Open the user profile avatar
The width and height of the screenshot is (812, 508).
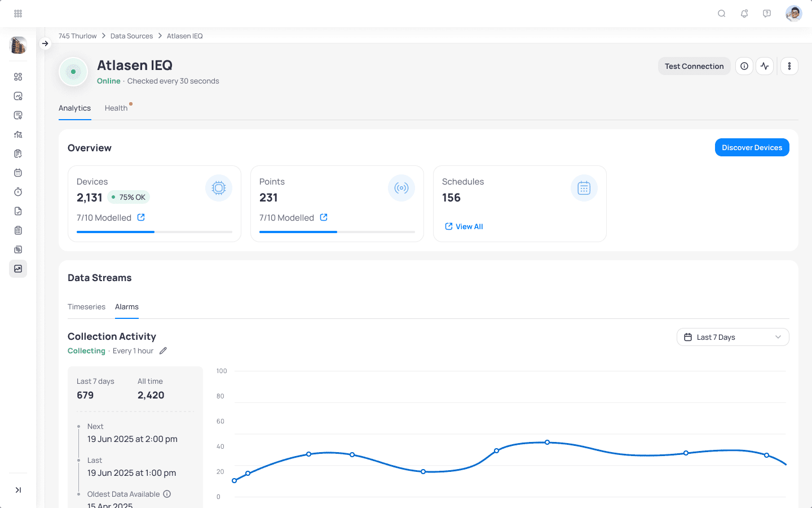click(793, 14)
